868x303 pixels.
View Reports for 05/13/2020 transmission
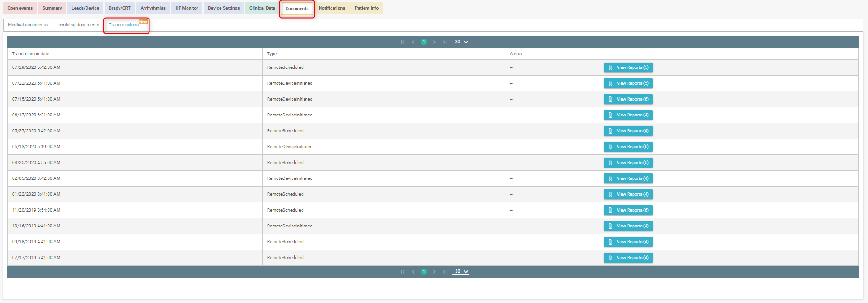628,147
